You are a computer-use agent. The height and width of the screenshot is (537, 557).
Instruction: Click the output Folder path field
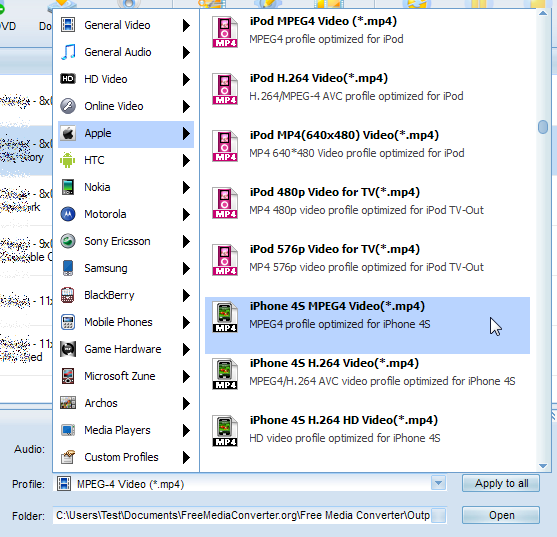coord(249,515)
